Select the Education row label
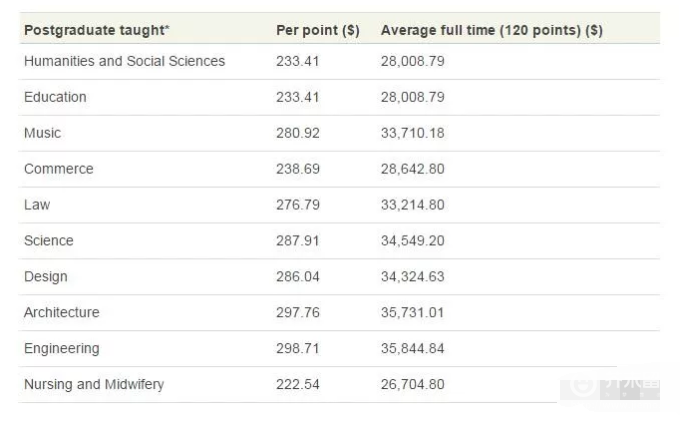The width and height of the screenshot is (688, 421). coord(55,97)
